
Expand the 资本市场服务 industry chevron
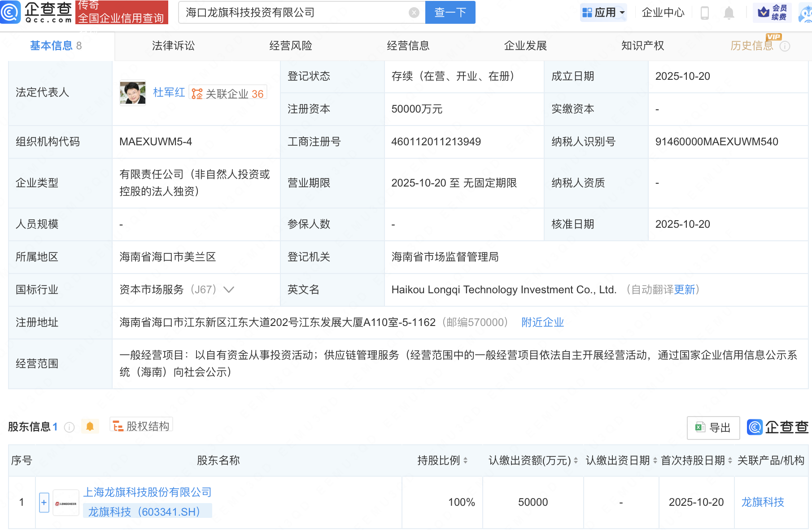(x=229, y=290)
